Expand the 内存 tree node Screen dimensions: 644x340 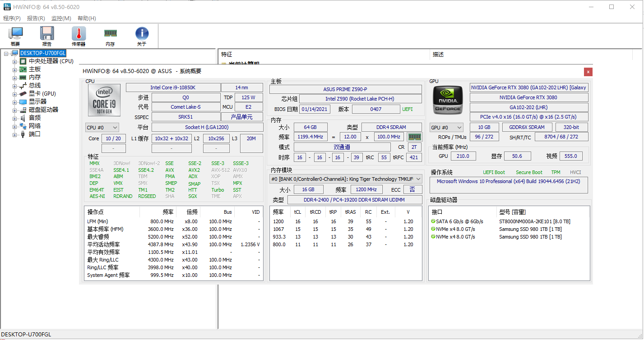(x=14, y=78)
